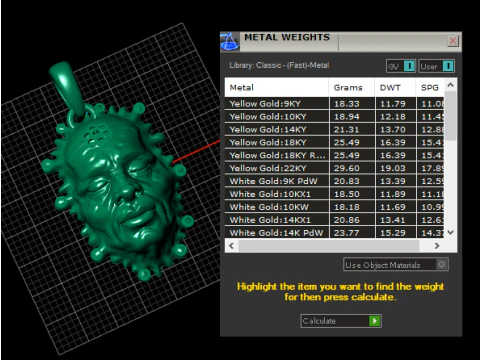This screenshot has height=360, width=480.
Task: Select the White Gold:9K PdW row
Action: (x=334, y=181)
